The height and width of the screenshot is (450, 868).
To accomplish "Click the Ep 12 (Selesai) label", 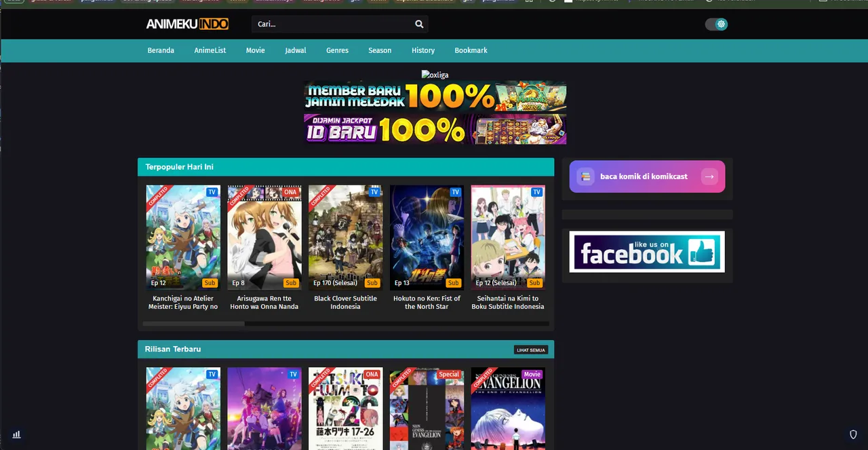I will click(496, 283).
